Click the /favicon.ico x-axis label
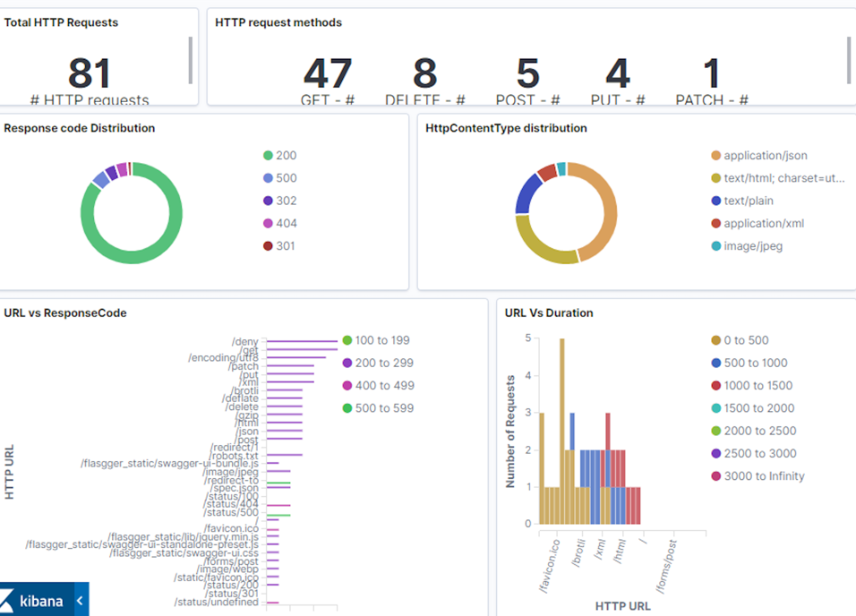This screenshot has width=856, height=616. [550, 566]
